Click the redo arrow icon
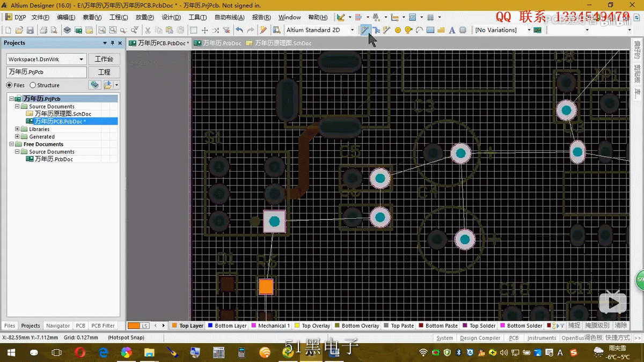The width and height of the screenshot is (644, 362). click(x=250, y=30)
